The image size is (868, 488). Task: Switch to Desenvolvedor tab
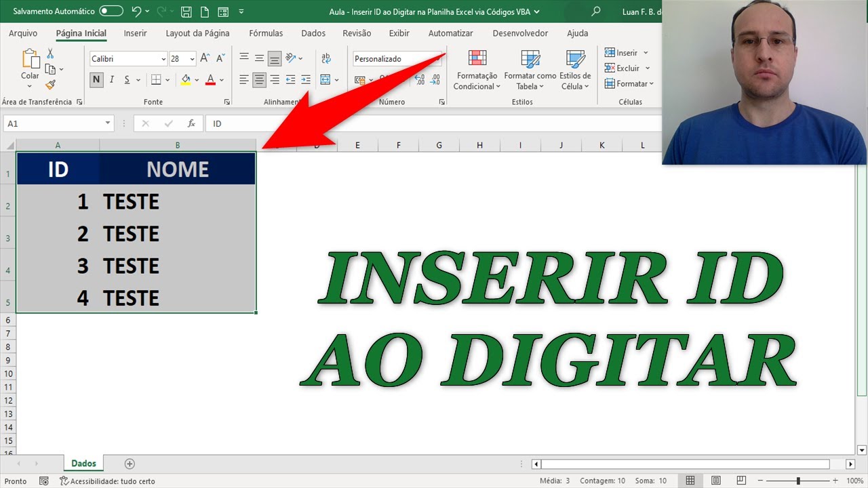tap(520, 33)
